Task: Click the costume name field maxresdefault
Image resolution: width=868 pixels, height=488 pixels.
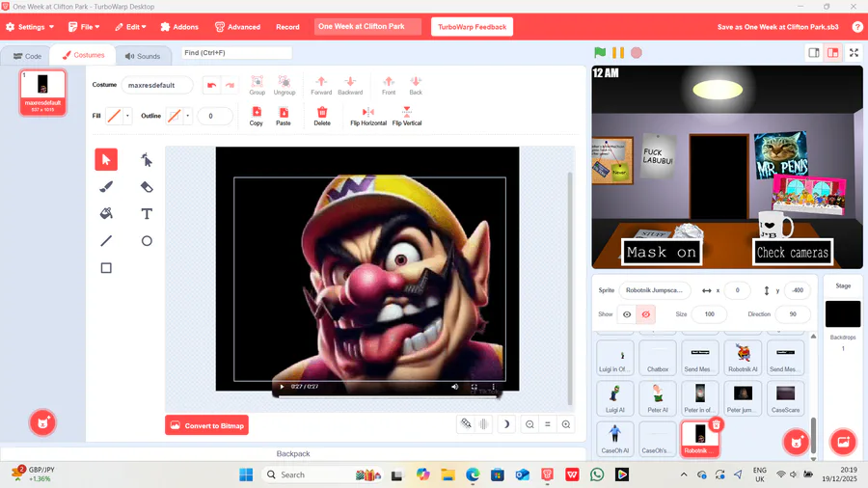Action: click(156, 85)
